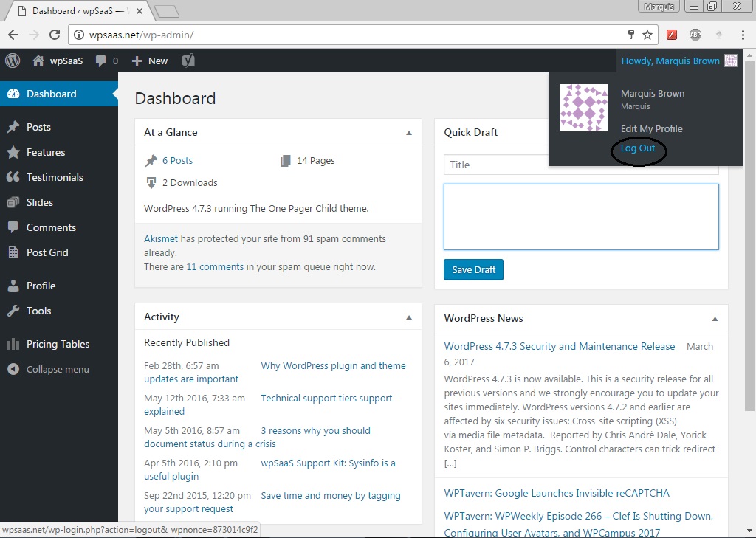Click the Dashboard gauge icon in sidebar

point(13,94)
